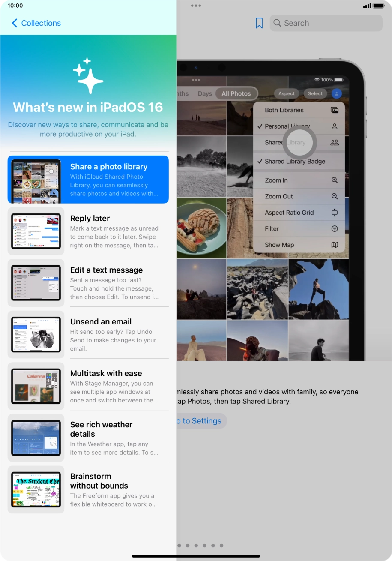392x561 pixels.
Task: Go back to Collections
Action: point(36,23)
